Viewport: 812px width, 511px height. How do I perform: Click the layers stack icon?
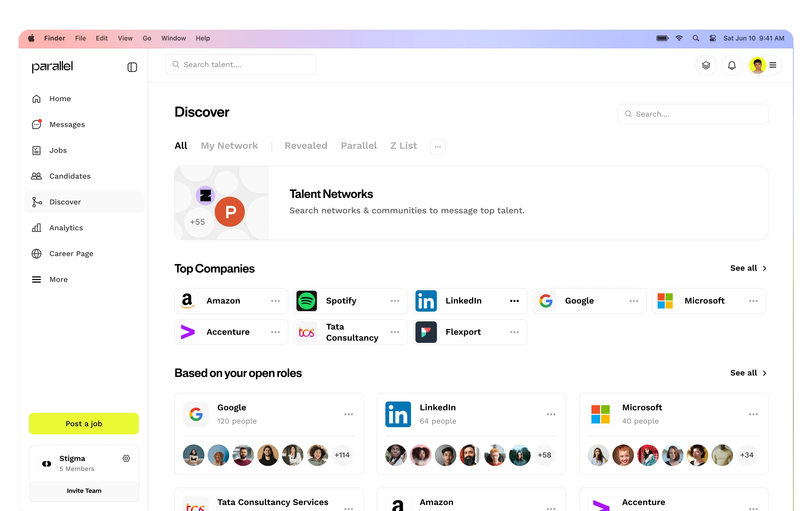(x=706, y=65)
